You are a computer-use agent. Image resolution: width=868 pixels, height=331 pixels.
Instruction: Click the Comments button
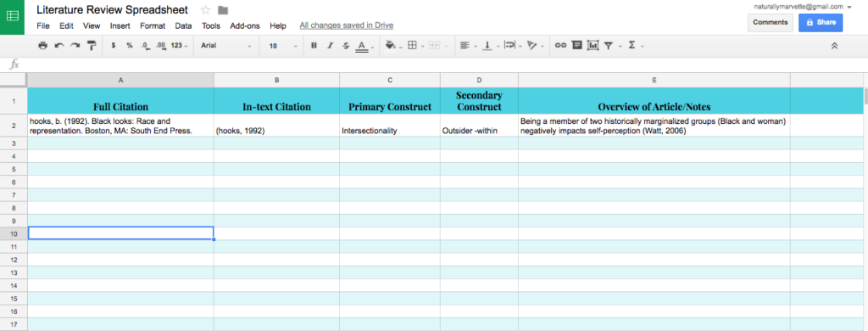[770, 23]
